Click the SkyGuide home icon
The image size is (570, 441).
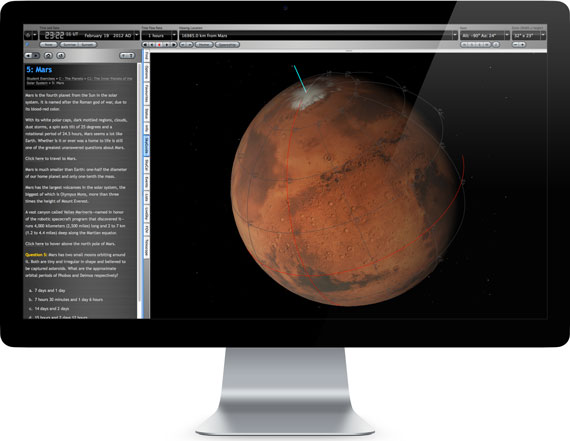tap(48, 55)
